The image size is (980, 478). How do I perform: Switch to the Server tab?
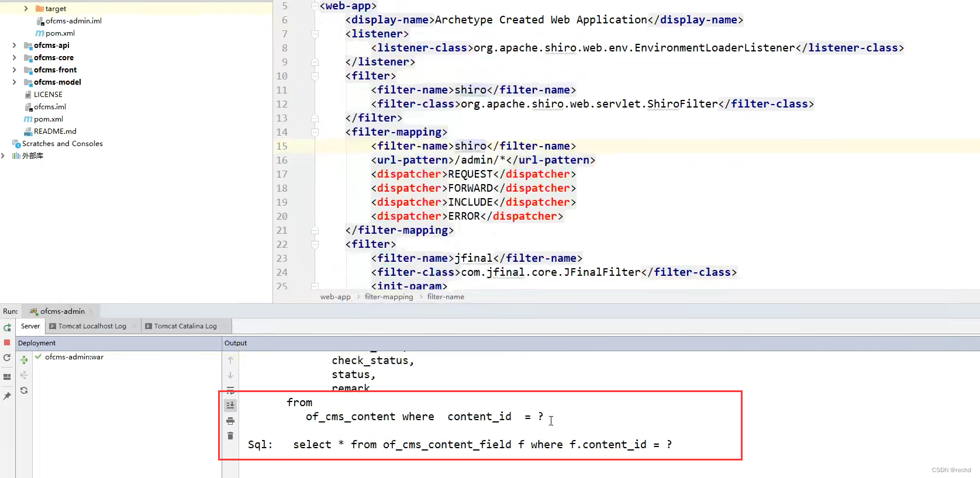pos(30,326)
